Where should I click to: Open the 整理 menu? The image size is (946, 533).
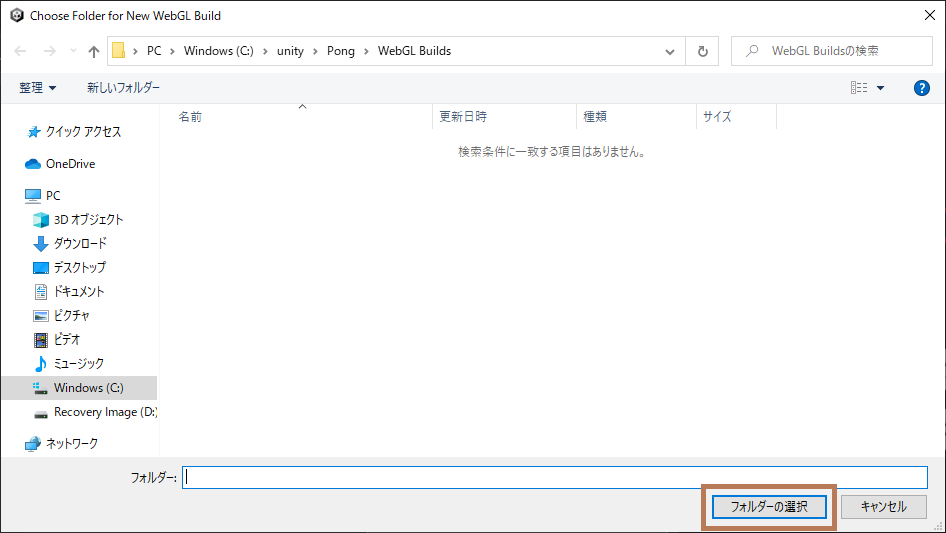tap(37, 88)
